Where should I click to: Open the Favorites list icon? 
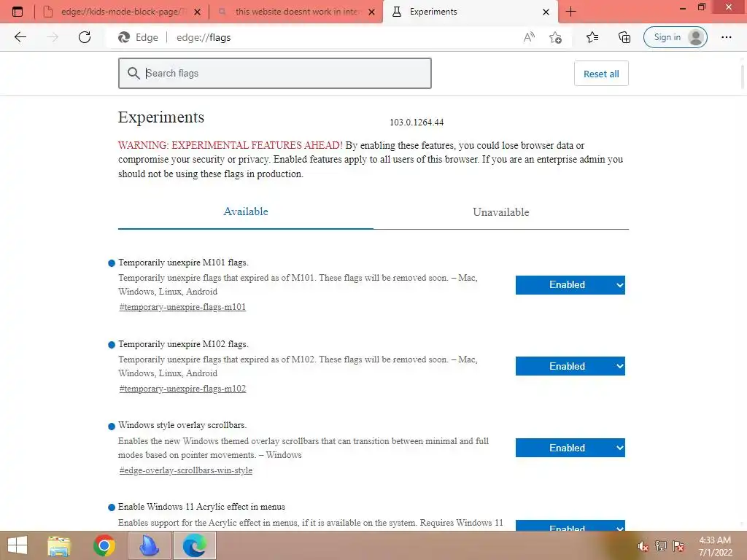coord(592,37)
